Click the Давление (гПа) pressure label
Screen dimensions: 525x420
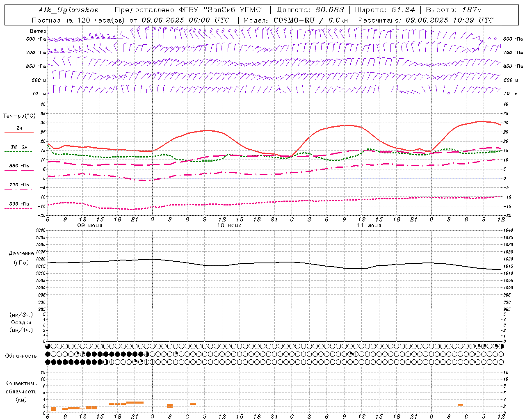[21, 258]
